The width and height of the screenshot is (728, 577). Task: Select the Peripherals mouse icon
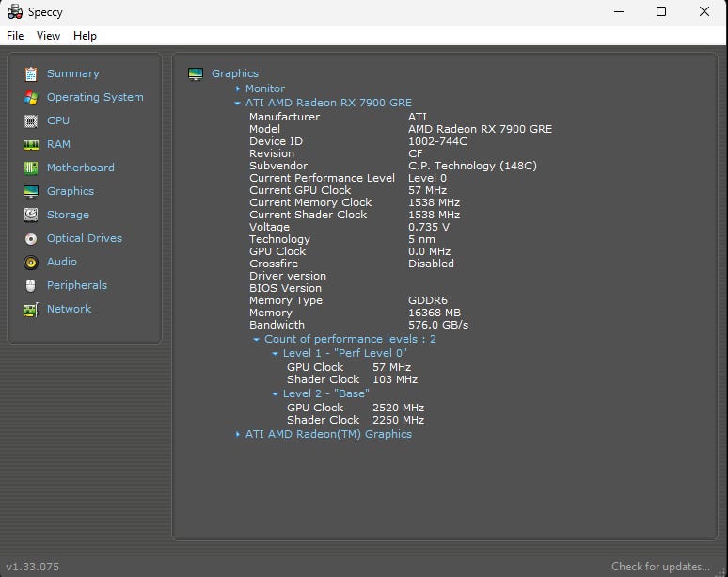coord(31,285)
